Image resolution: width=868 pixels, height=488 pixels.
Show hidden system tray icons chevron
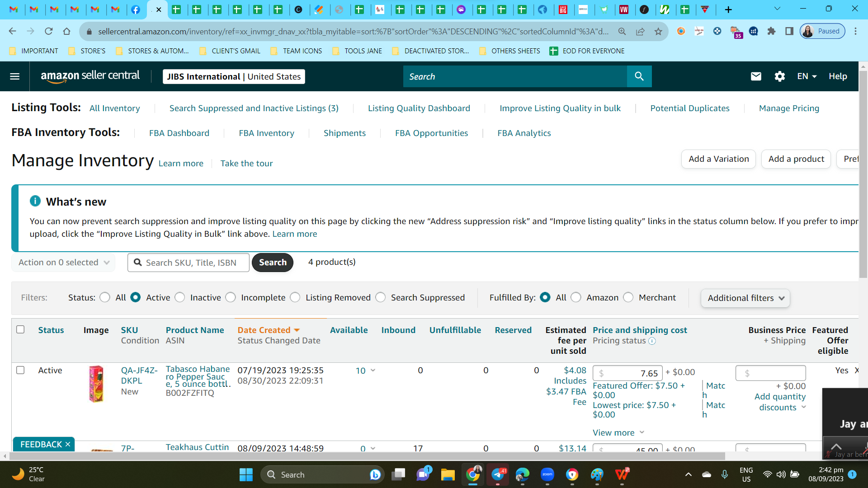[x=689, y=474]
